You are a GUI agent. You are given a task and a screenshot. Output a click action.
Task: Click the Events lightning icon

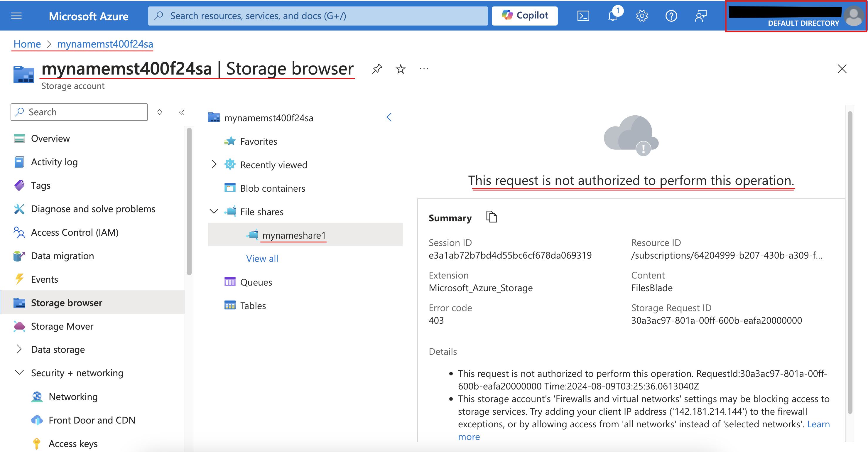click(19, 279)
